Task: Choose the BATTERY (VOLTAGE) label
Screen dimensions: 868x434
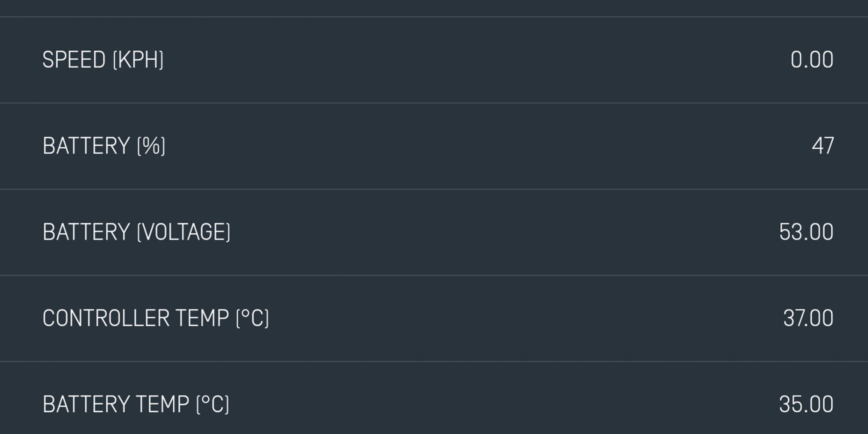Action: (x=136, y=232)
